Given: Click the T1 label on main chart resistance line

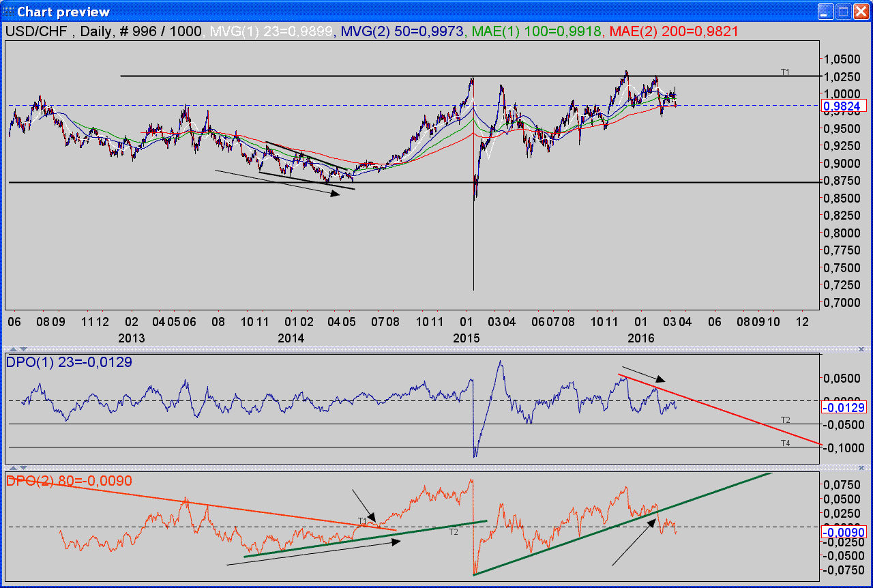Looking at the screenshot, I should click(785, 72).
